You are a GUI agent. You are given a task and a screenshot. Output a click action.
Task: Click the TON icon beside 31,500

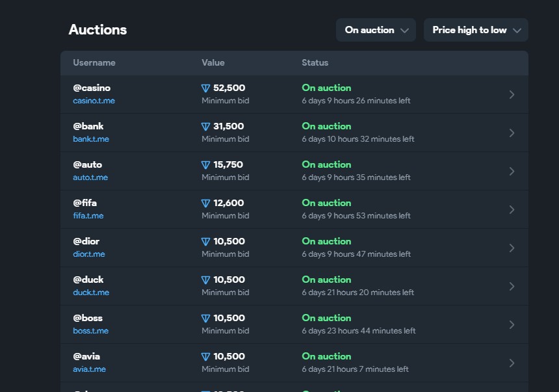pos(206,127)
